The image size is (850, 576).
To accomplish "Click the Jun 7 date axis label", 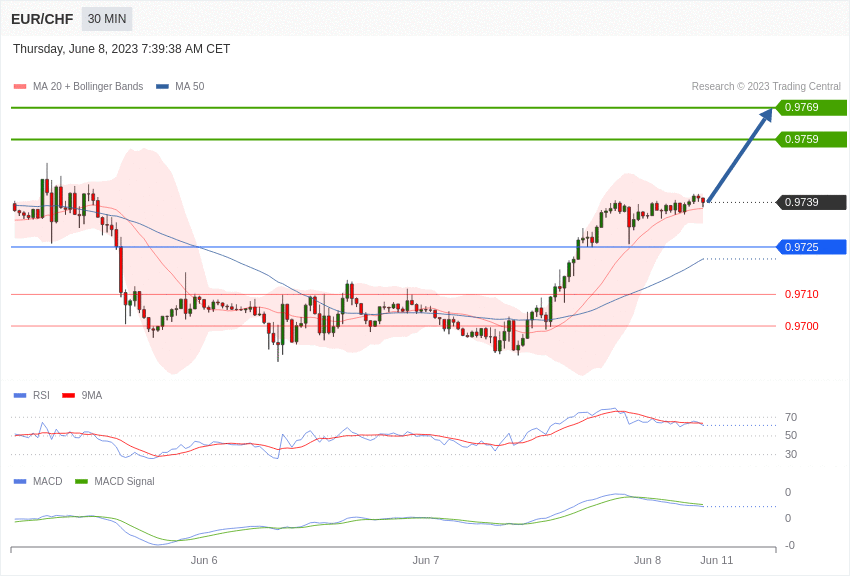I will click(426, 560).
